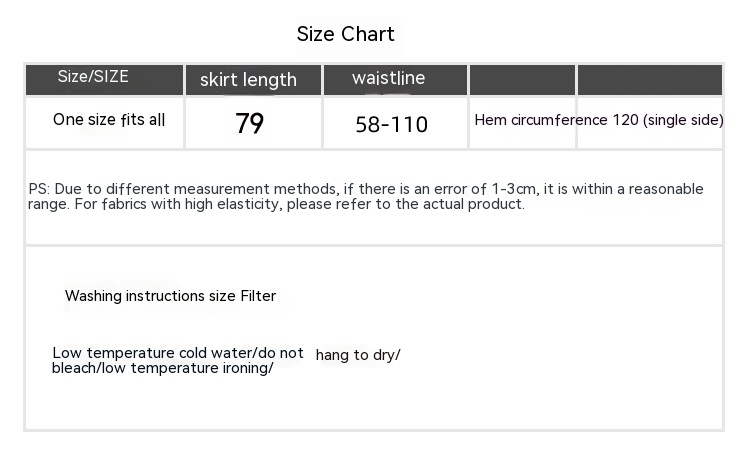Click the "PS:" label in the note
750x452 pixels.
(39, 189)
